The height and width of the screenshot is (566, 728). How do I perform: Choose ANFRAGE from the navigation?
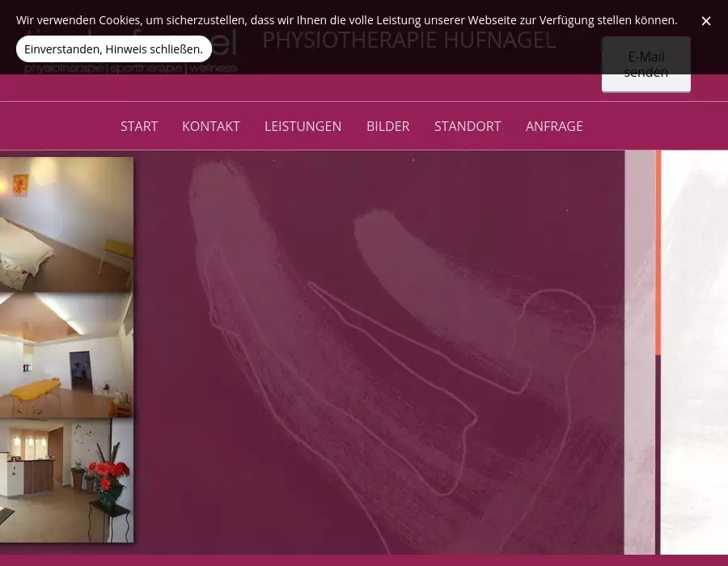pos(554,126)
